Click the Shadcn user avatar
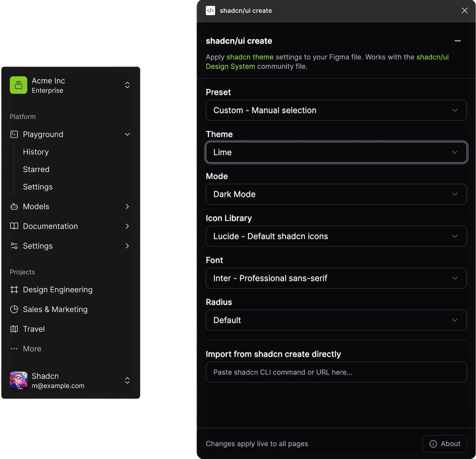 coord(18,380)
